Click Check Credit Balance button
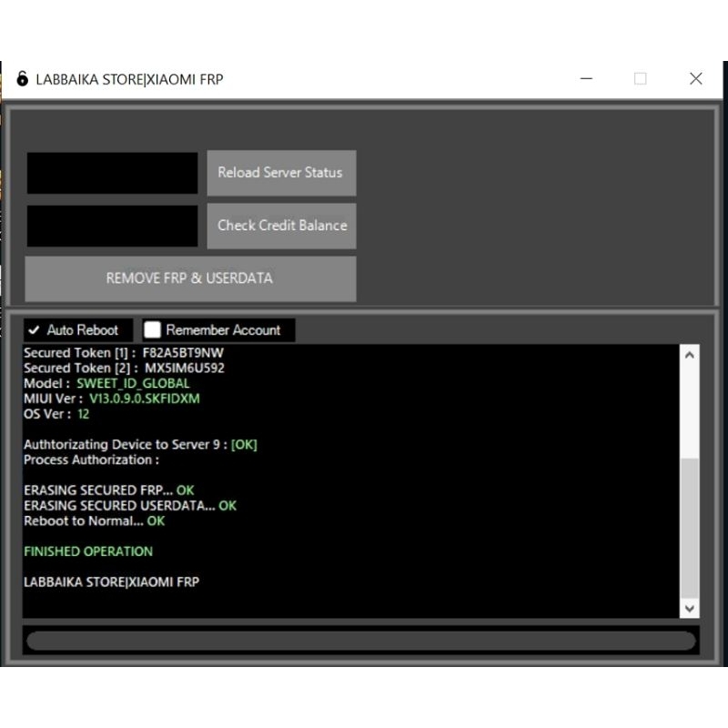 281,226
